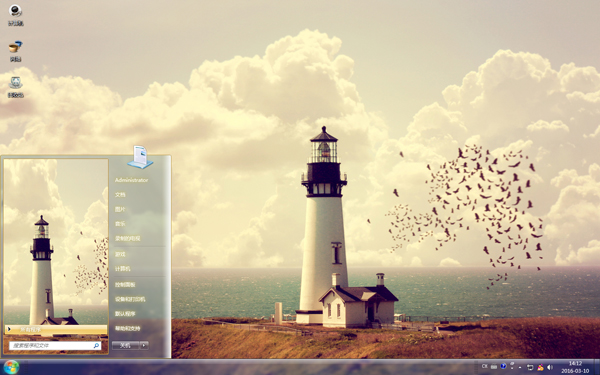
Task: Click the Windows Start orb
Action: coord(11,367)
